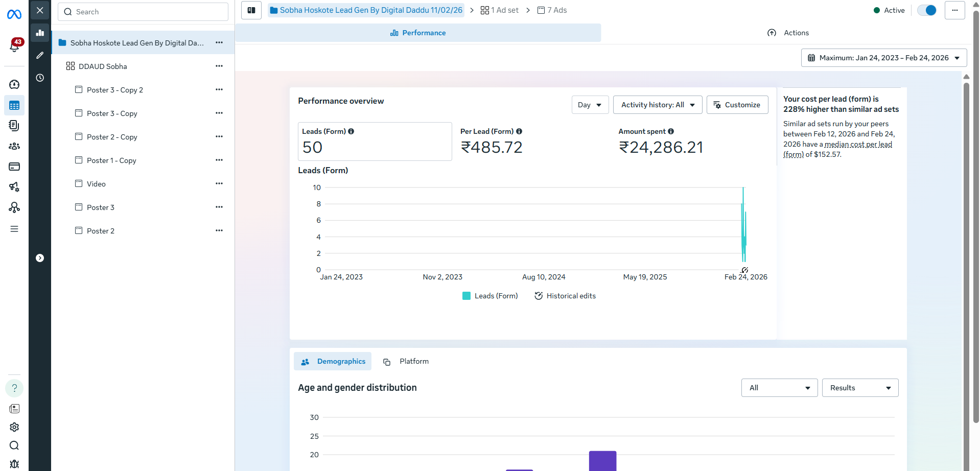Open Billing card icon in left rail
This screenshot has width=980, height=471.
pyautogui.click(x=14, y=167)
